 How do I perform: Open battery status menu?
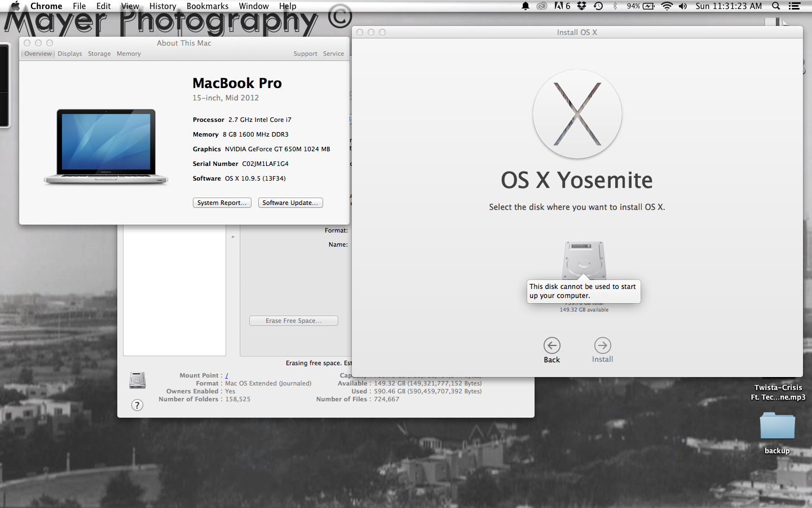tap(641, 6)
